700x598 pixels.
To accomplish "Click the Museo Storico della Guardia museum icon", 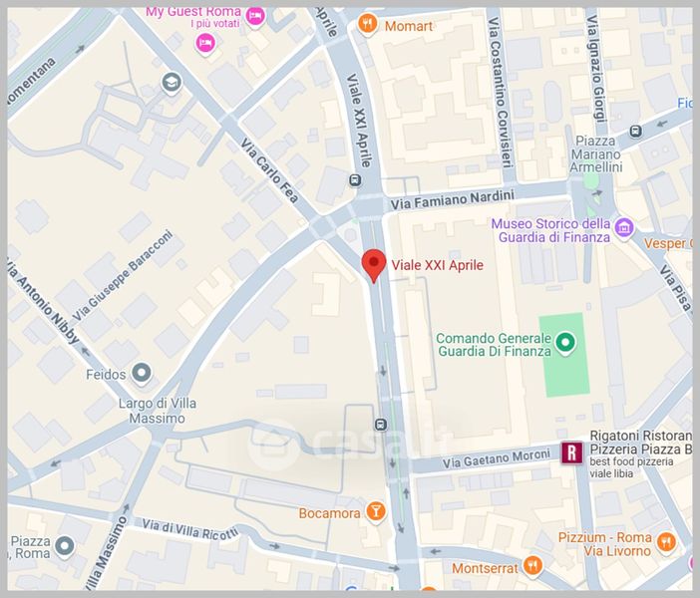I will point(624,228).
